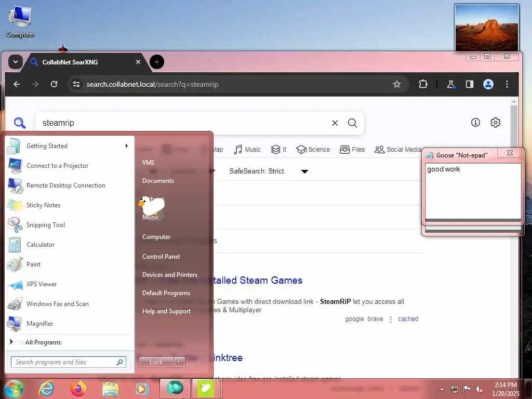This screenshot has height=399, width=532.
Task: Open Control Panel
Action: (x=161, y=257)
